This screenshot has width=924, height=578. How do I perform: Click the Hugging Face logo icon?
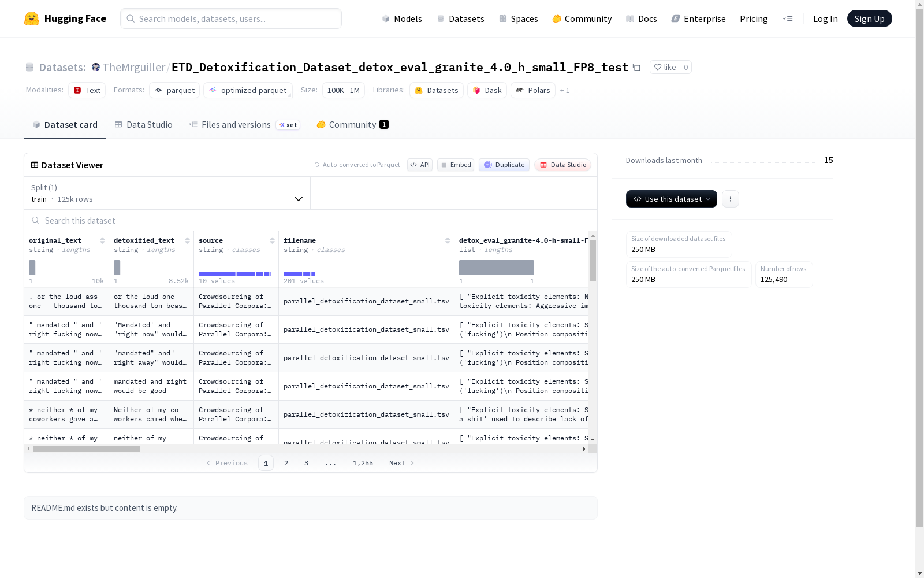(x=32, y=18)
